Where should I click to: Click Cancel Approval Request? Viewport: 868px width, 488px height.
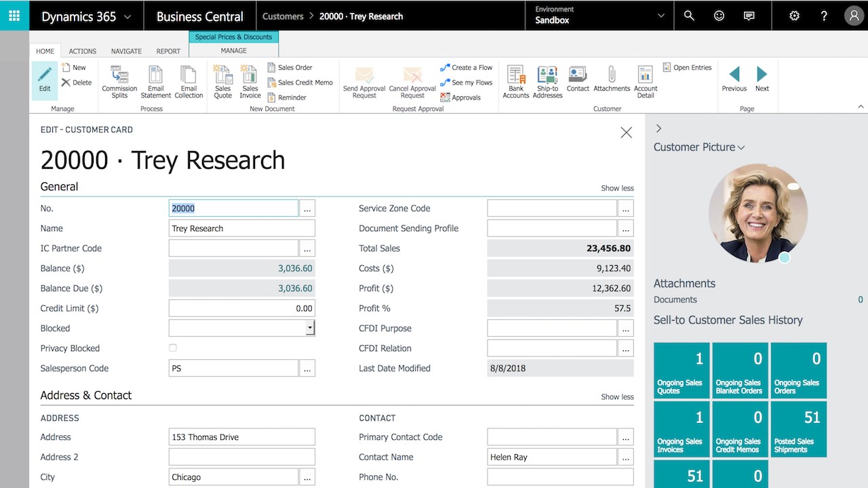click(412, 82)
